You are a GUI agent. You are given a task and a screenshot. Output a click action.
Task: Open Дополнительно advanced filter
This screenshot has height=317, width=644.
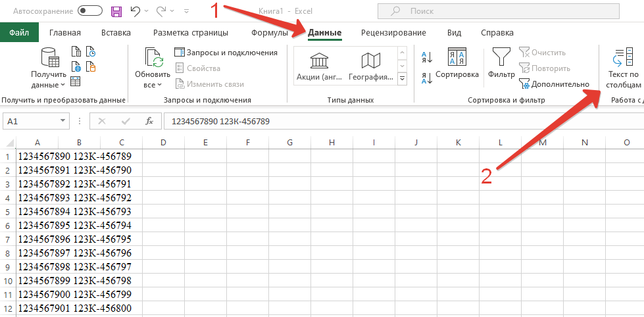[554, 84]
